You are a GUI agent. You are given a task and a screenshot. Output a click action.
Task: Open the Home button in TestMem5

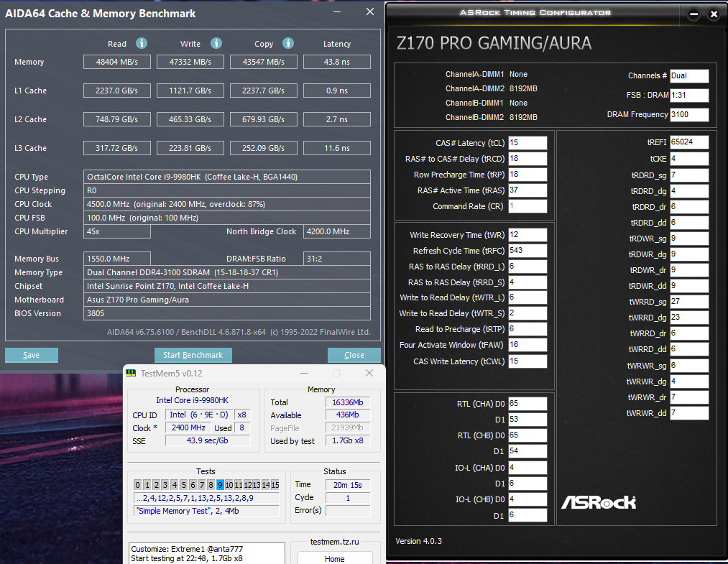(335, 558)
